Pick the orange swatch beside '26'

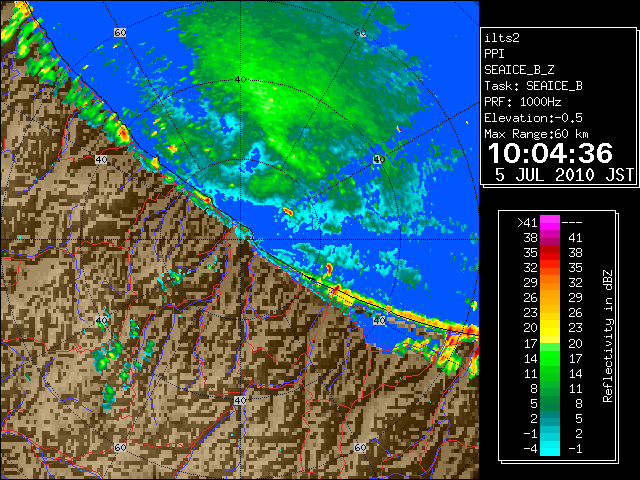(x=550, y=298)
